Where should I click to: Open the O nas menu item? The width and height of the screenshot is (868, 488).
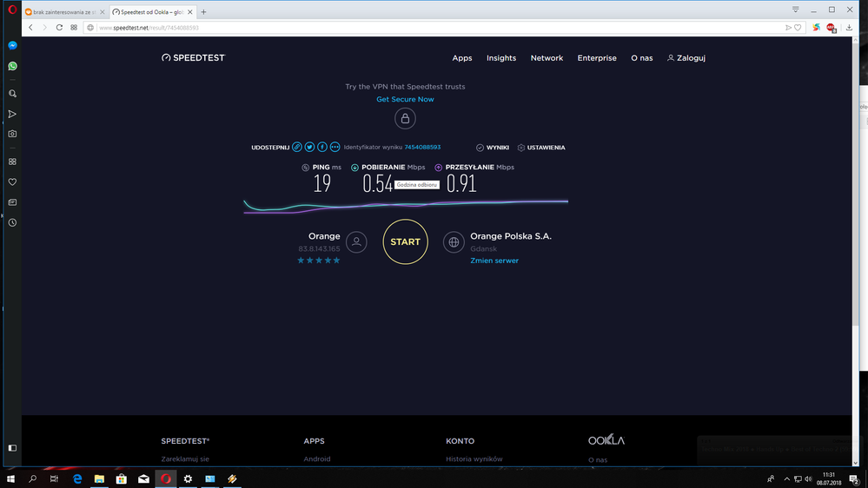click(x=641, y=58)
